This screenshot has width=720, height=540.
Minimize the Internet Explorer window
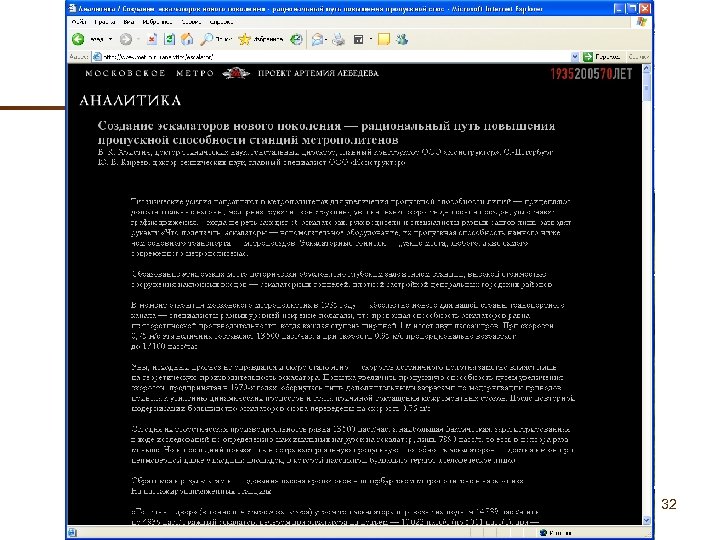click(619, 8)
